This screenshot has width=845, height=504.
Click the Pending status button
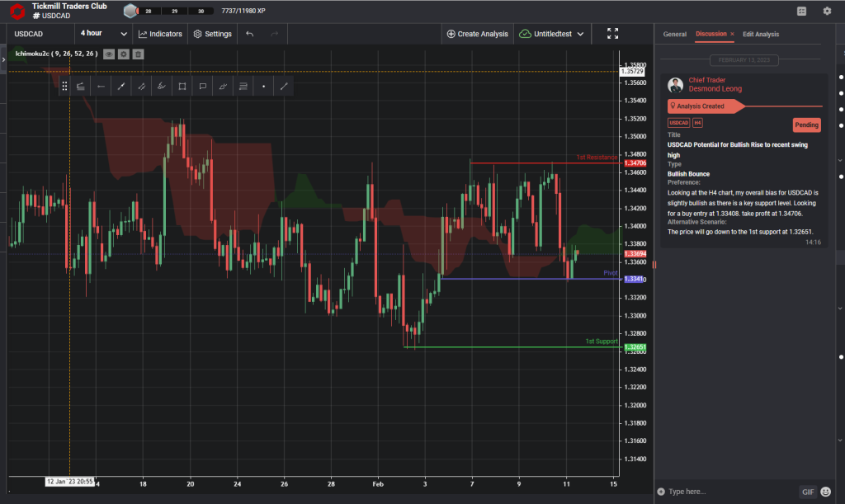coord(806,125)
